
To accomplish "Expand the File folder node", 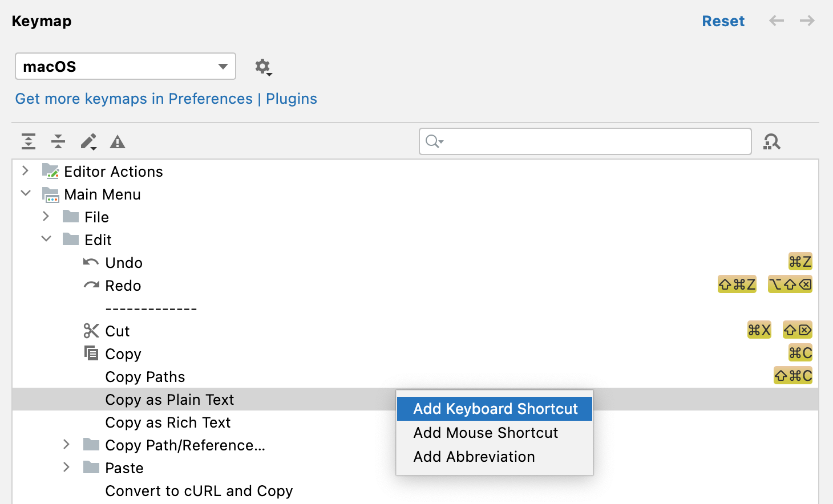I will [x=46, y=217].
